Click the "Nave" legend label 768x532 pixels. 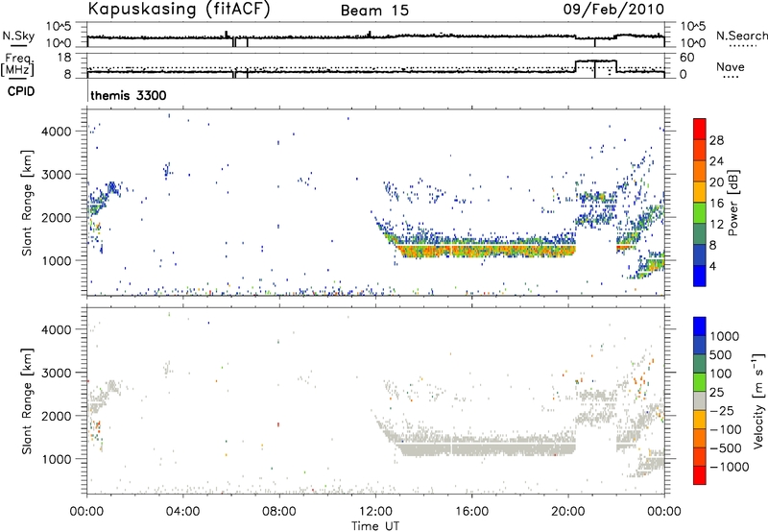coord(731,66)
